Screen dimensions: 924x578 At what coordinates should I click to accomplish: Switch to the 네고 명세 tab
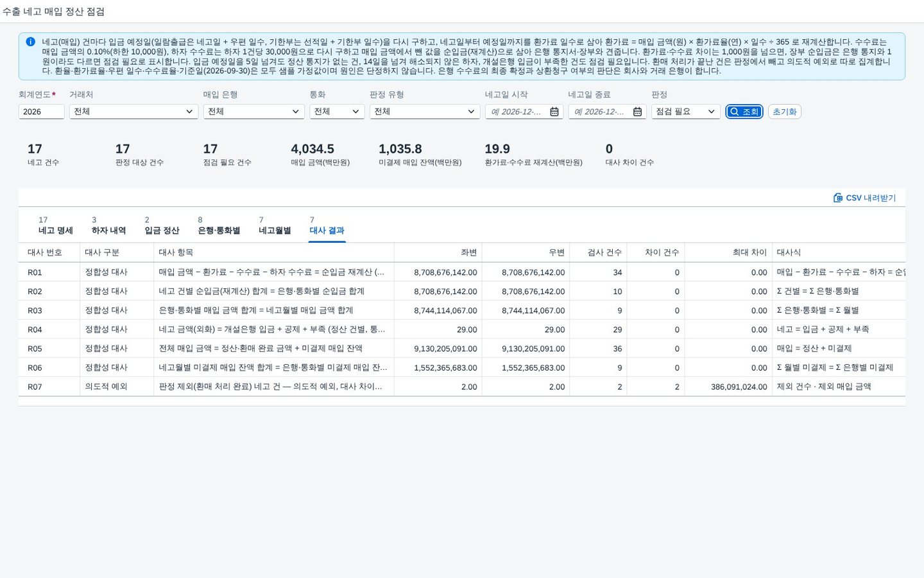click(x=56, y=225)
